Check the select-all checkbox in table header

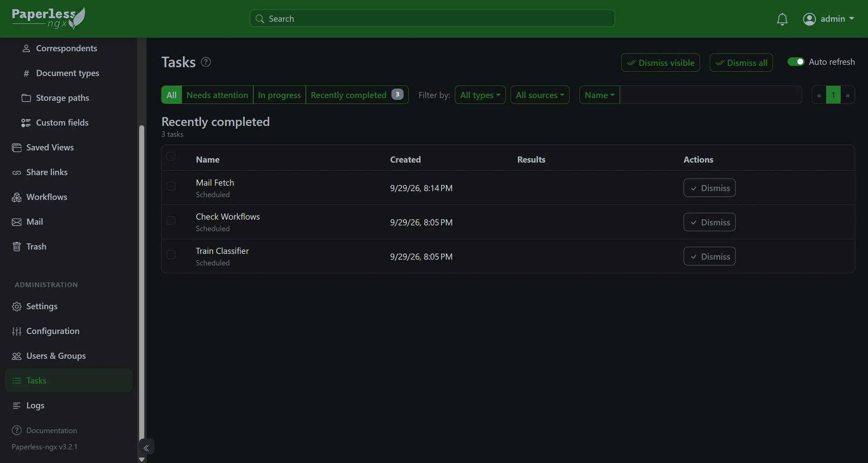click(171, 156)
